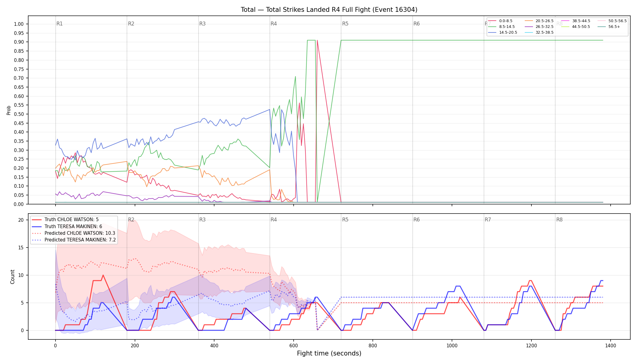Click the R1 round marker in top chart
The height and width of the screenshot is (364, 637).
tap(59, 24)
